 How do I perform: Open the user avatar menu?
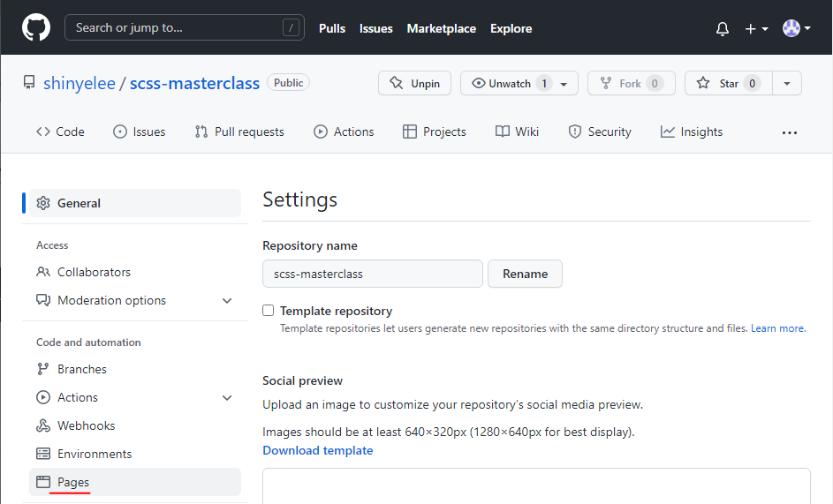point(796,28)
